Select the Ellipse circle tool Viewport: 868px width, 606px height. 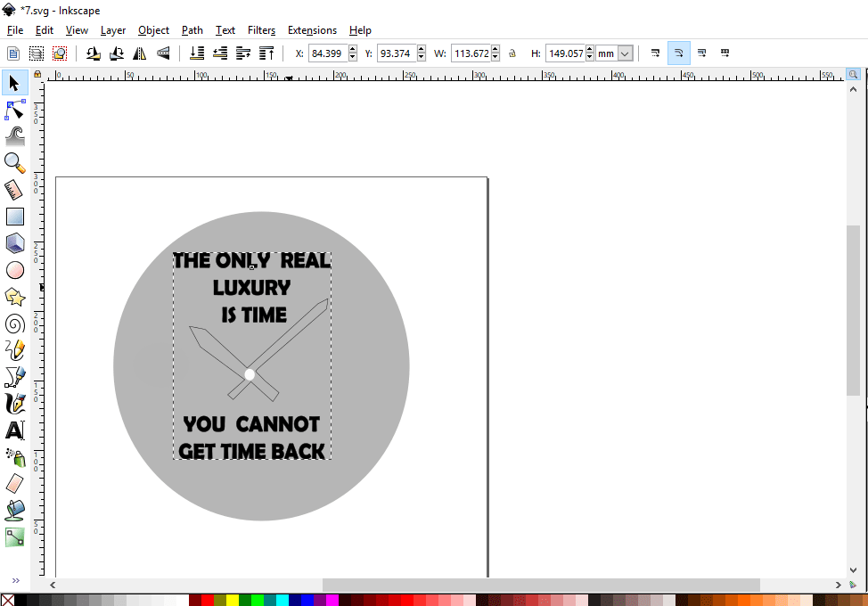pyautogui.click(x=15, y=270)
